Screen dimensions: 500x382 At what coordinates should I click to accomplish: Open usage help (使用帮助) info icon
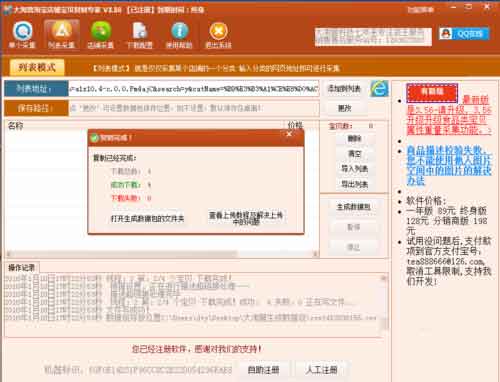coord(179,35)
